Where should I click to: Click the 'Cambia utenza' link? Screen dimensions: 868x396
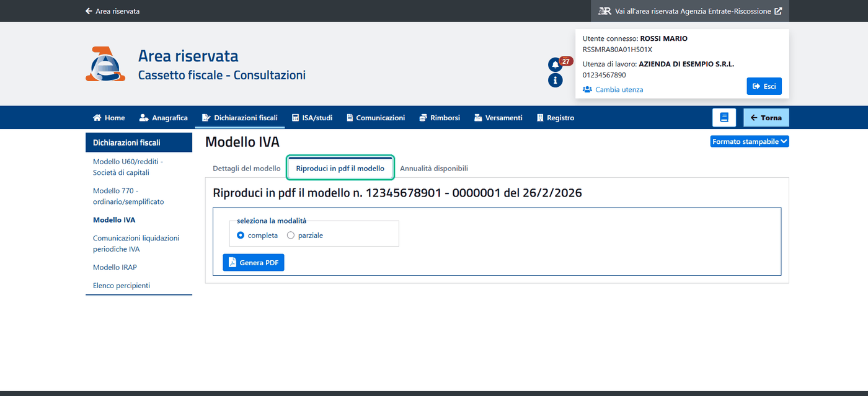pos(613,90)
